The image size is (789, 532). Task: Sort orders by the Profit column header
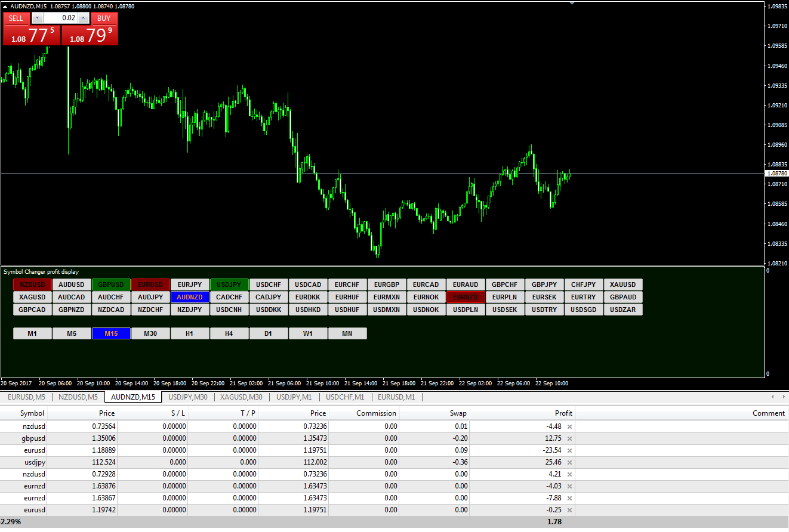[x=522, y=413]
